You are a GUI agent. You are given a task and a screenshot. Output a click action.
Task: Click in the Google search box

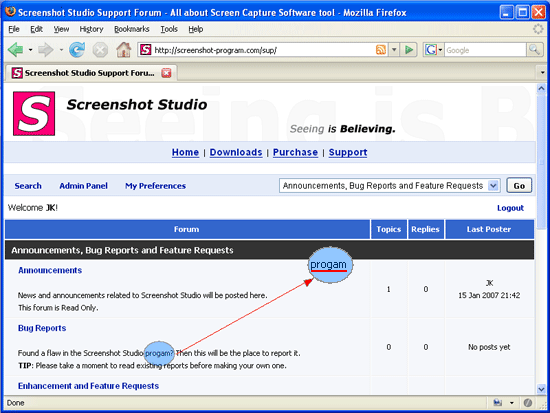pyautogui.click(x=485, y=50)
